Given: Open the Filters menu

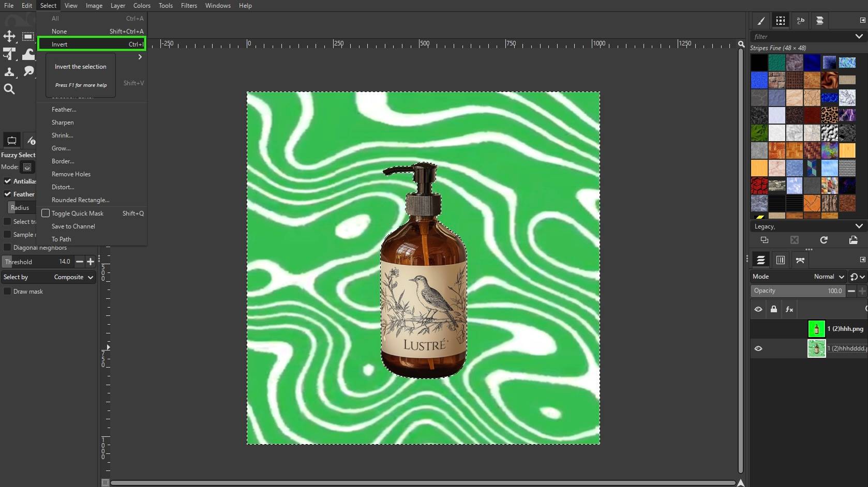Looking at the screenshot, I should (x=189, y=6).
